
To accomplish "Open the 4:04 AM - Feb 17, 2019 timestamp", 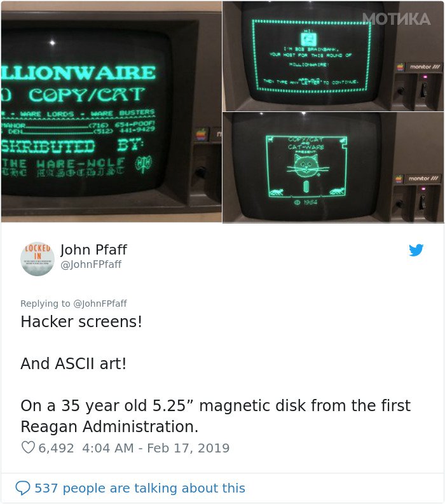I will pos(156,448).
